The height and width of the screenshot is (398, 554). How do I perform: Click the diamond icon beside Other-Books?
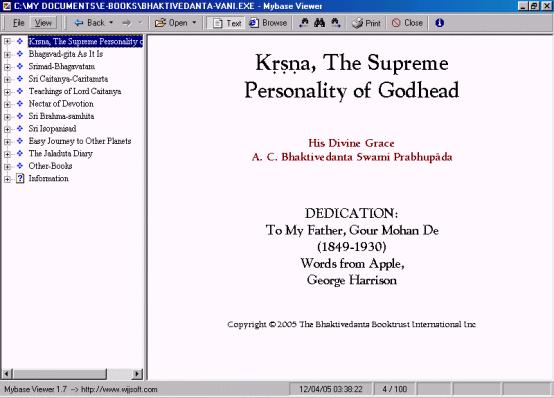click(x=20, y=165)
